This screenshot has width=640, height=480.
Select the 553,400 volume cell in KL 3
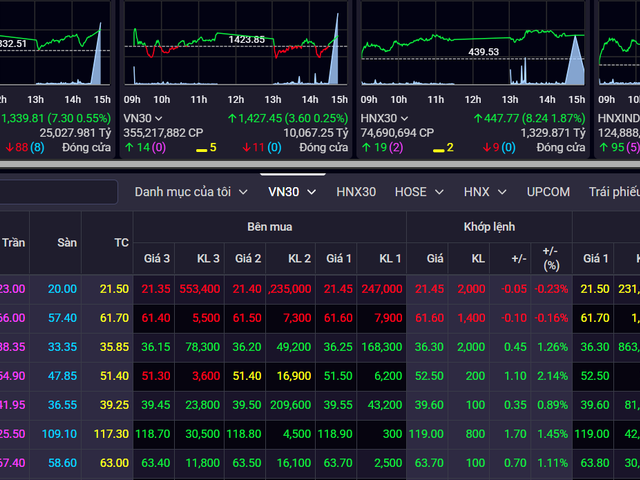[201, 288]
